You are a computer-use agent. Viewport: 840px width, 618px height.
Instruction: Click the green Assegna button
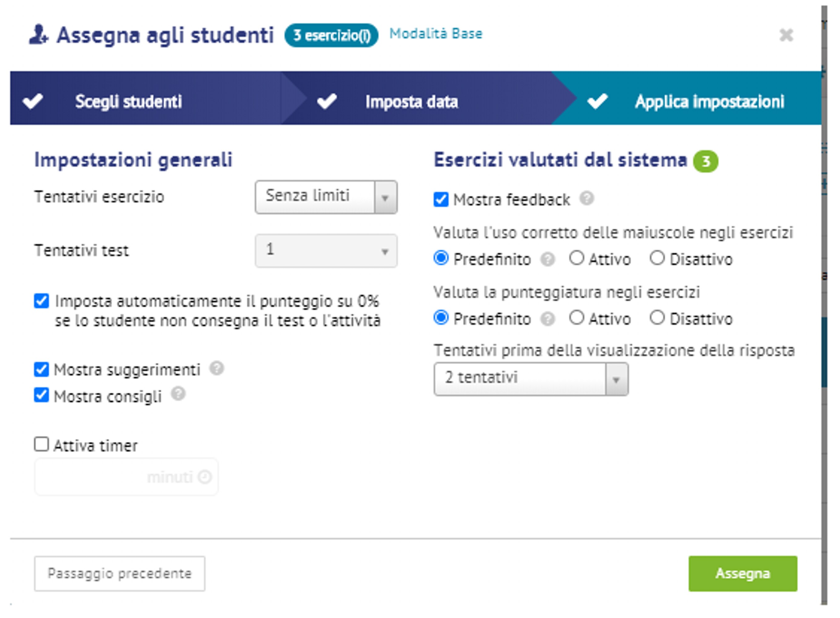tap(742, 573)
